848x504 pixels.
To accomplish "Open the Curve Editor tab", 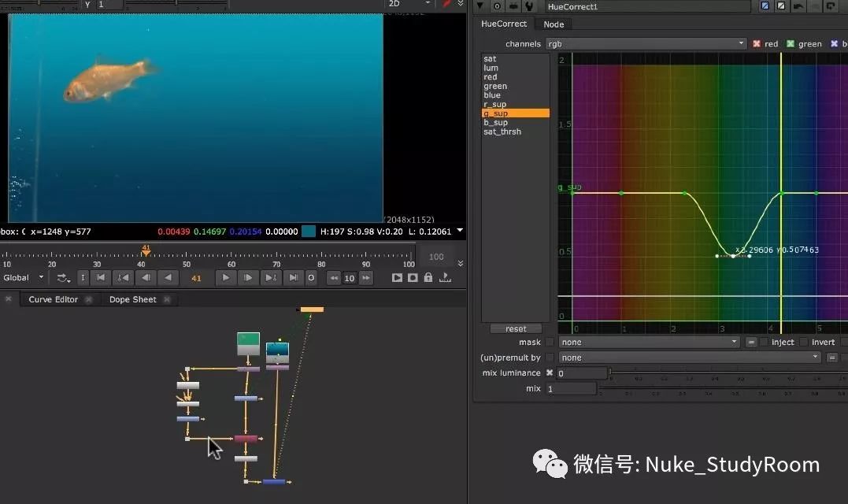I will [53, 299].
